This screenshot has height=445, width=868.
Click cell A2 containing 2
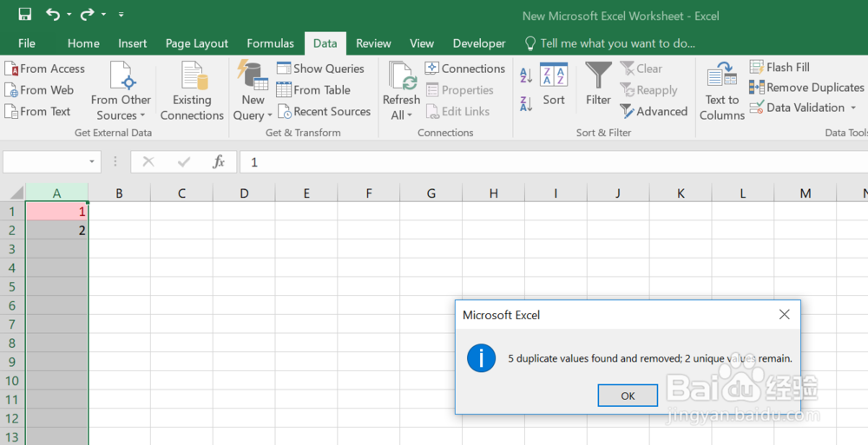tap(57, 230)
